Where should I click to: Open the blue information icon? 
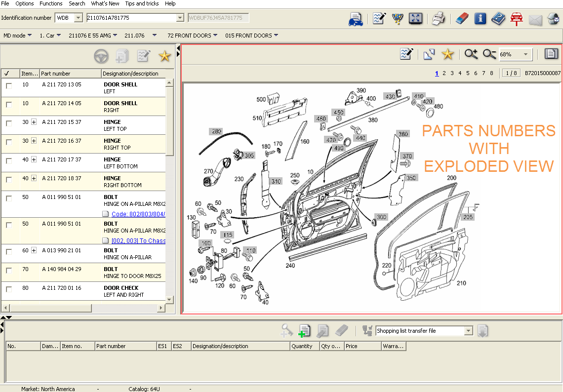click(x=480, y=19)
